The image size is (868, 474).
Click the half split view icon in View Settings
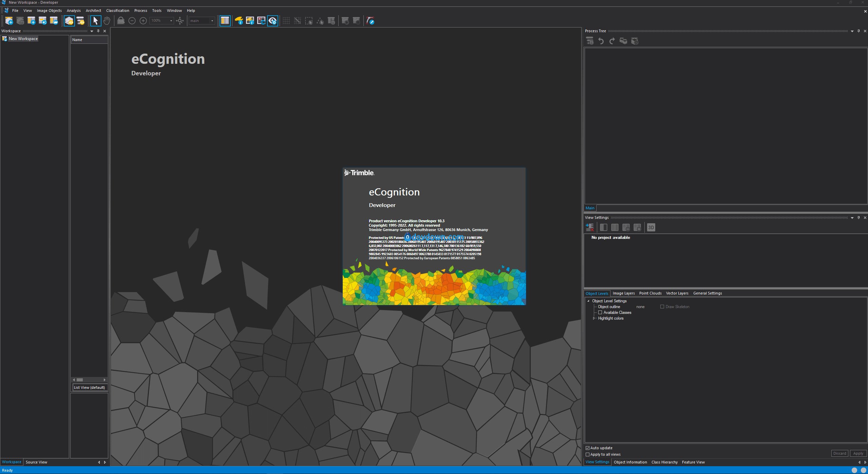pos(604,228)
